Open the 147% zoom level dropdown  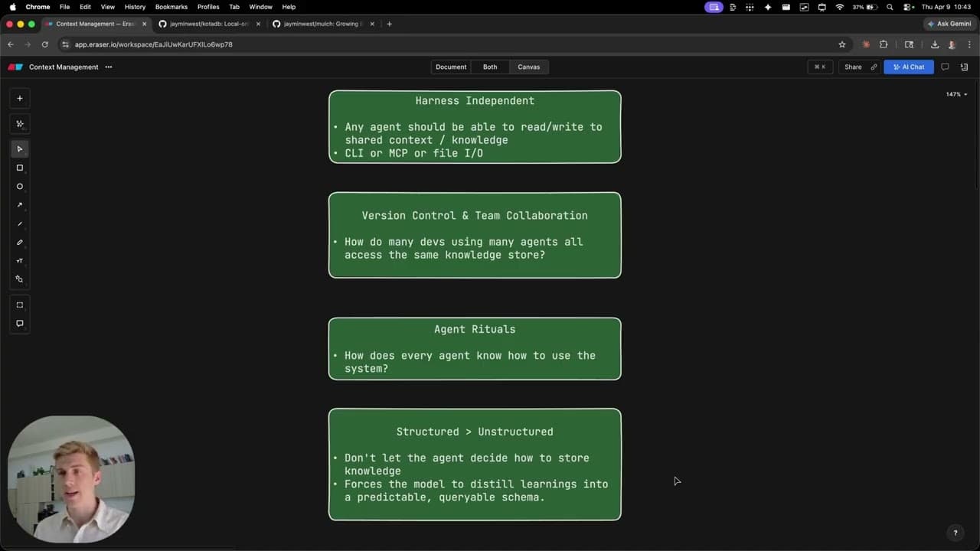point(953,94)
